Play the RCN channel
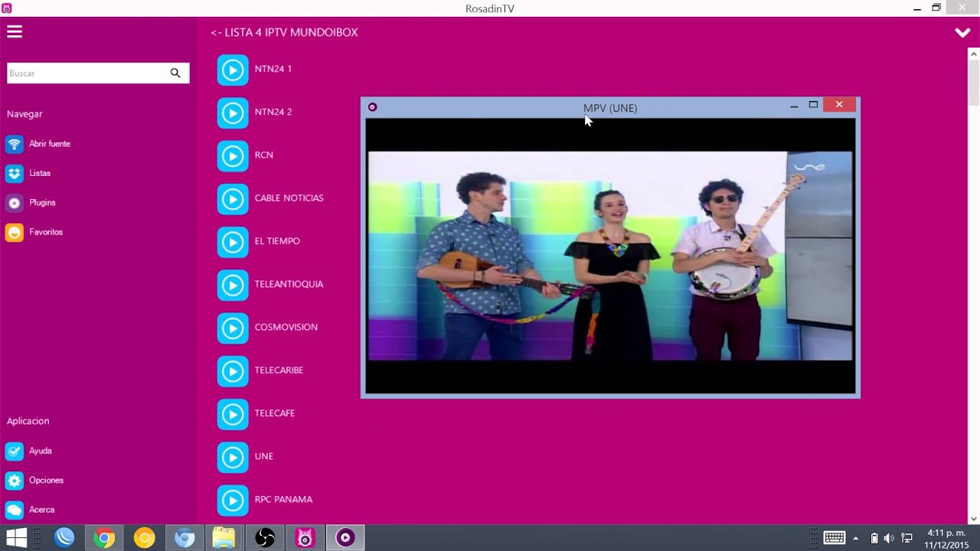 click(x=233, y=155)
